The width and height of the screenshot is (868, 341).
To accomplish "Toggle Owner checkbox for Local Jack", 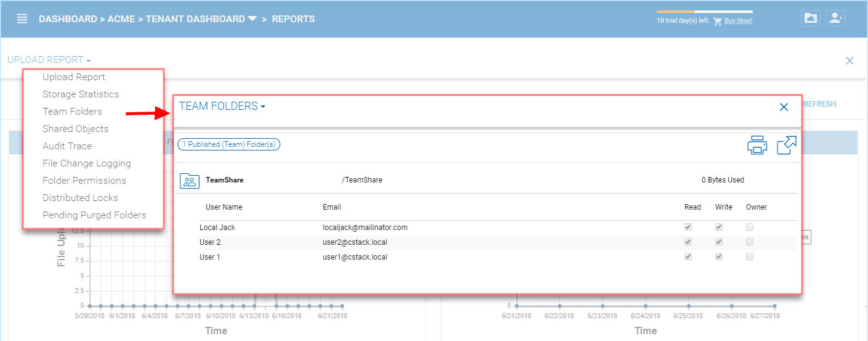I will coord(750,227).
